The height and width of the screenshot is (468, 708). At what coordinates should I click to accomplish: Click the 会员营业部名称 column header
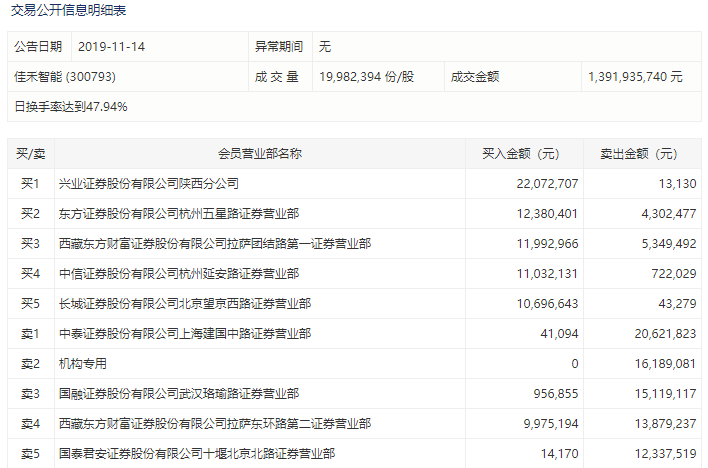[260, 154]
